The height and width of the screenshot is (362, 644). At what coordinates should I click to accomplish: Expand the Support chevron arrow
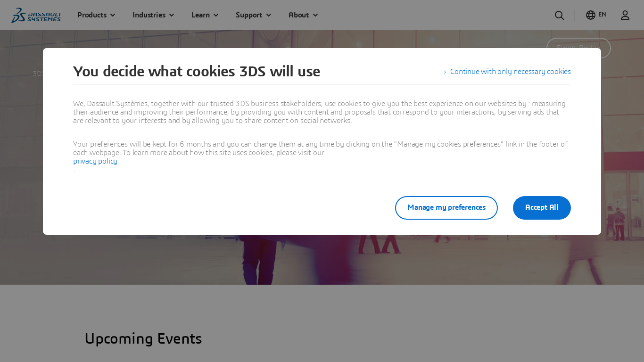(269, 15)
